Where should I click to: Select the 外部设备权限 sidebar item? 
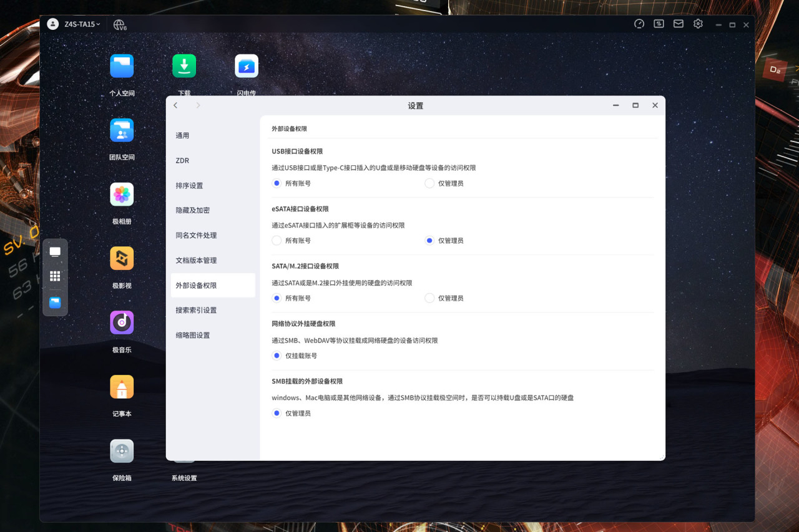213,285
